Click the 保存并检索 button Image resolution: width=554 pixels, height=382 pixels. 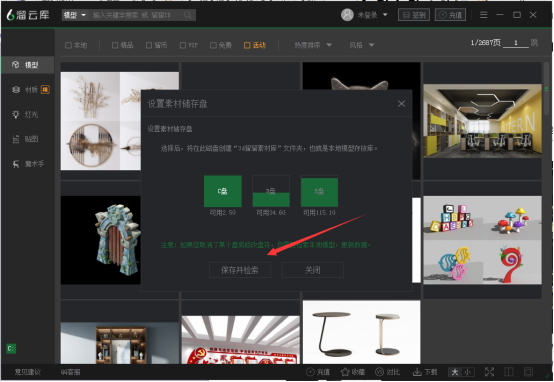[240, 270]
